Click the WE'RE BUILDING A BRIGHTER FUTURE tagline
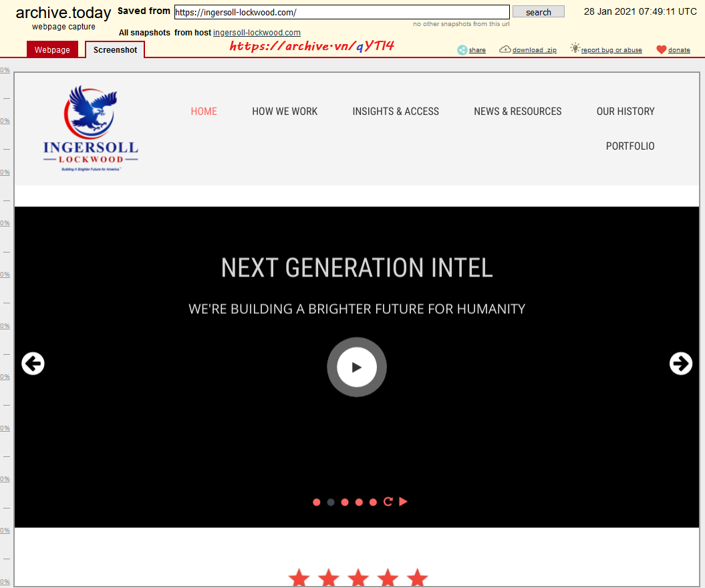Image resolution: width=705 pixels, height=588 pixels. click(357, 309)
